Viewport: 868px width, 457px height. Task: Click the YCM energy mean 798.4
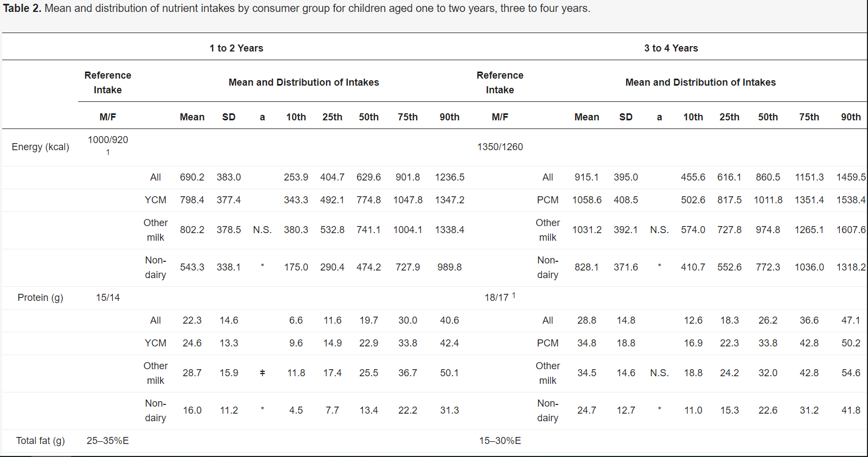[x=192, y=200]
